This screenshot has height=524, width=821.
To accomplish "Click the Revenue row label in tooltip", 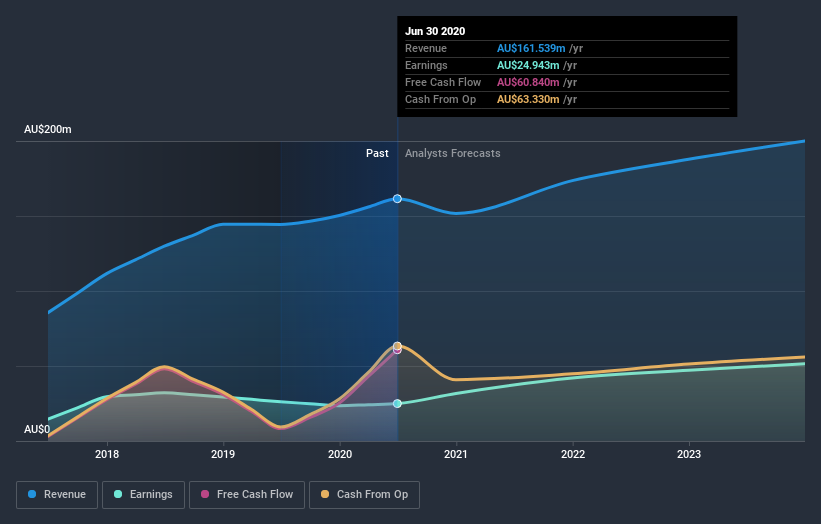I will [426, 48].
